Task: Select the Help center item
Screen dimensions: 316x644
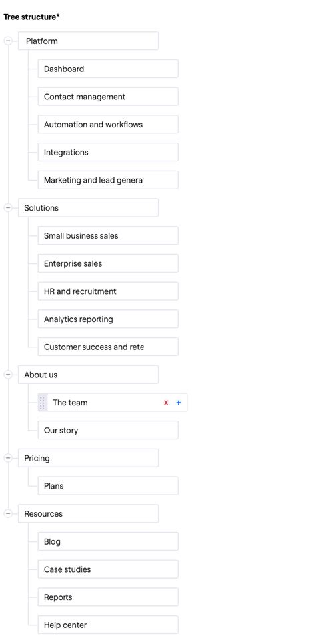Action: pos(108,625)
